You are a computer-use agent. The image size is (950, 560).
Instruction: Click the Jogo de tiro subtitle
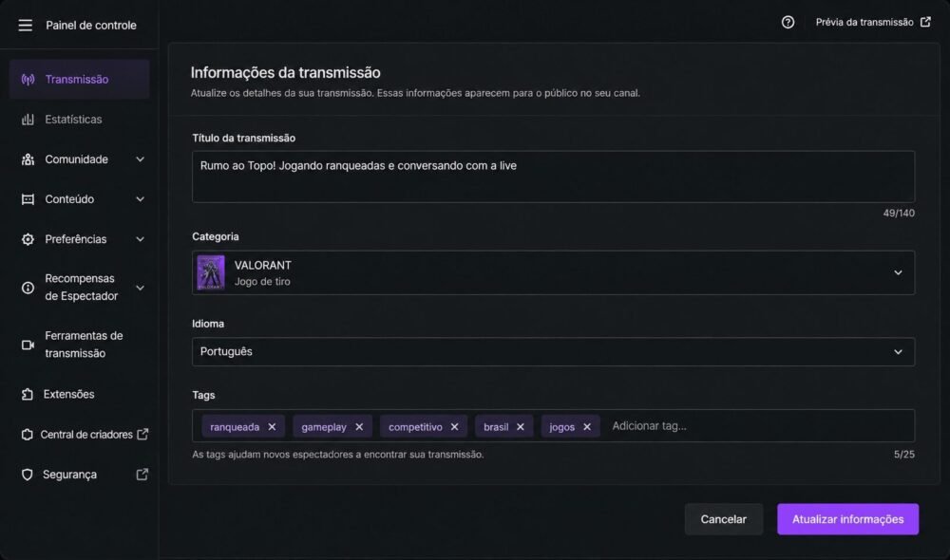pyautogui.click(x=262, y=282)
